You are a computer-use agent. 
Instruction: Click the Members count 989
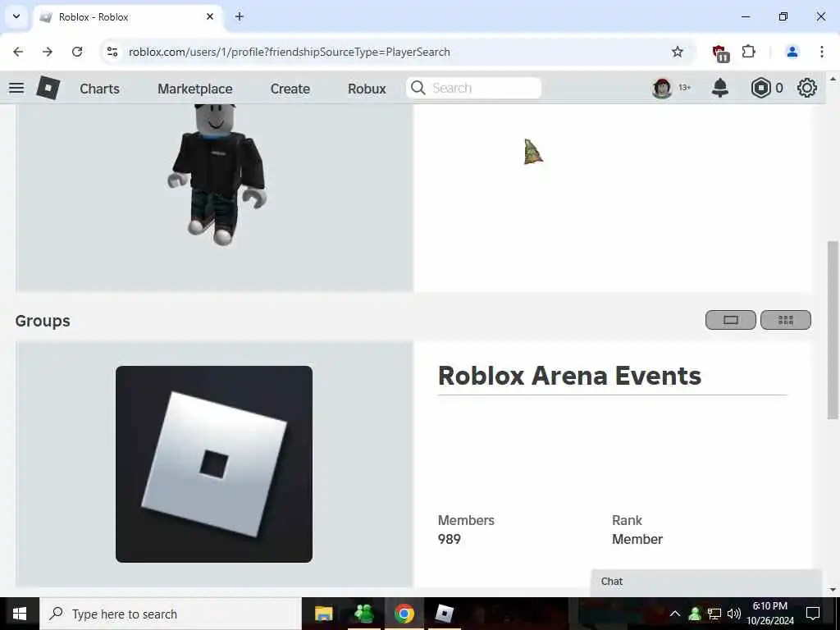[449, 540]
